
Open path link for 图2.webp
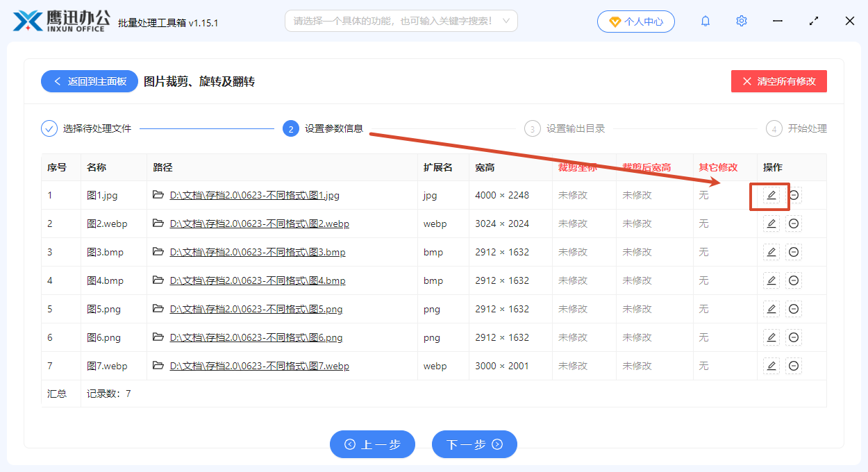click(260, 224)
